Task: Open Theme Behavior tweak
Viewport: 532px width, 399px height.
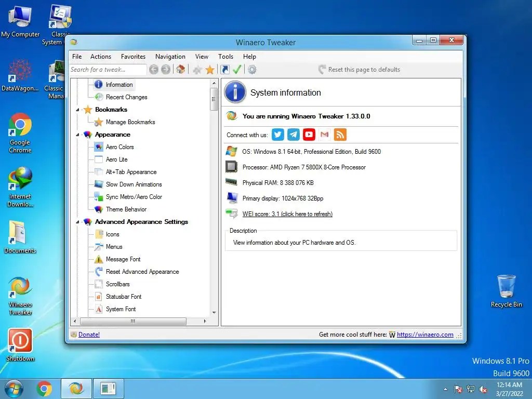Action: coord(126,209)
